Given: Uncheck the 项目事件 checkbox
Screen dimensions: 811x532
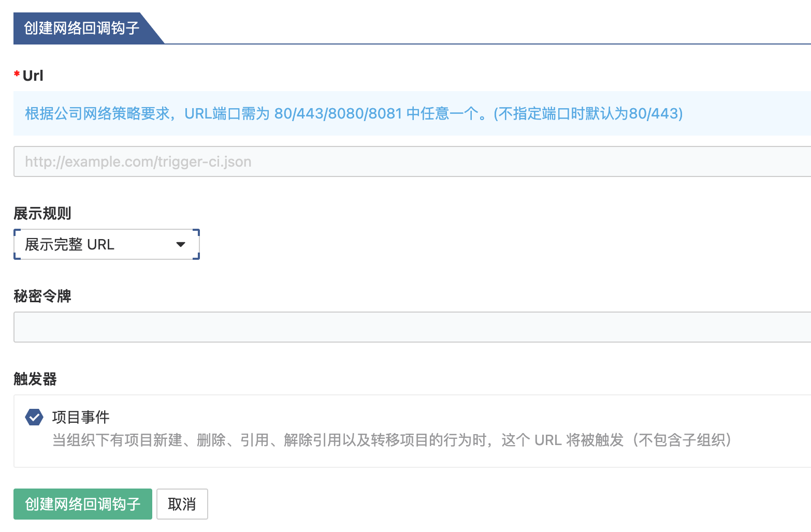Looking at the screenshot, I should 34,417.
